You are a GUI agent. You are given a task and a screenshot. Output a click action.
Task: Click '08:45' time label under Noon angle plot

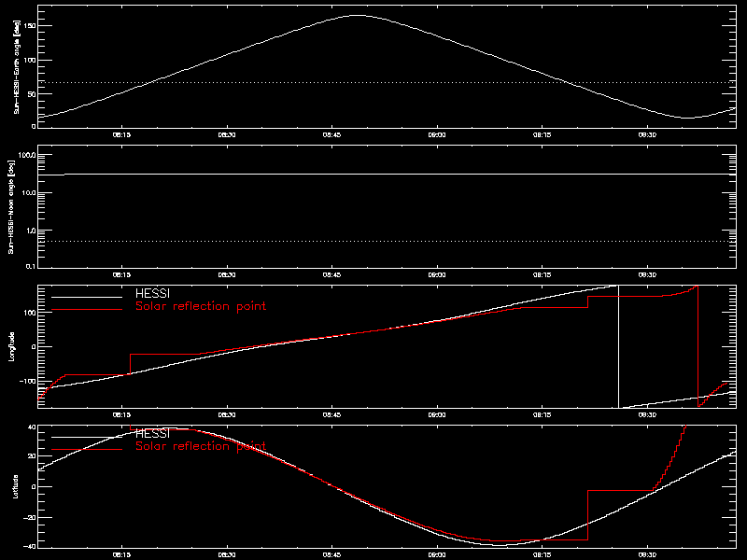point(332,275)
